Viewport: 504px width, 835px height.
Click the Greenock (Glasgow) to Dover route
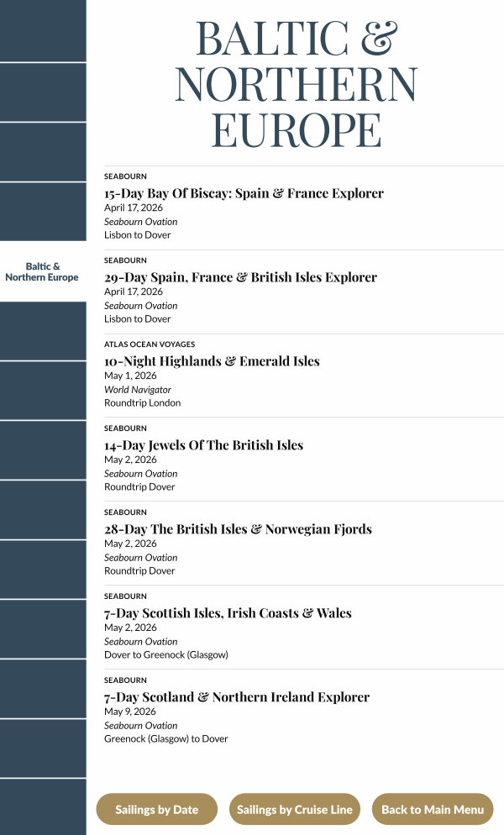165,739
